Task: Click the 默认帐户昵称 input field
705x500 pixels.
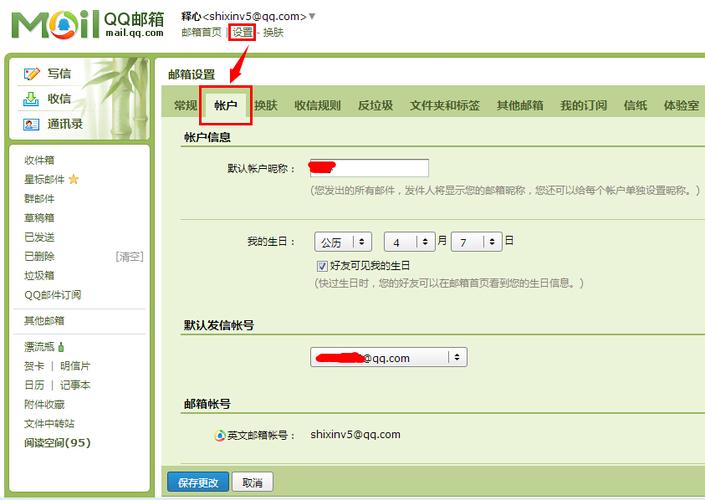Action: click(369, 168)
